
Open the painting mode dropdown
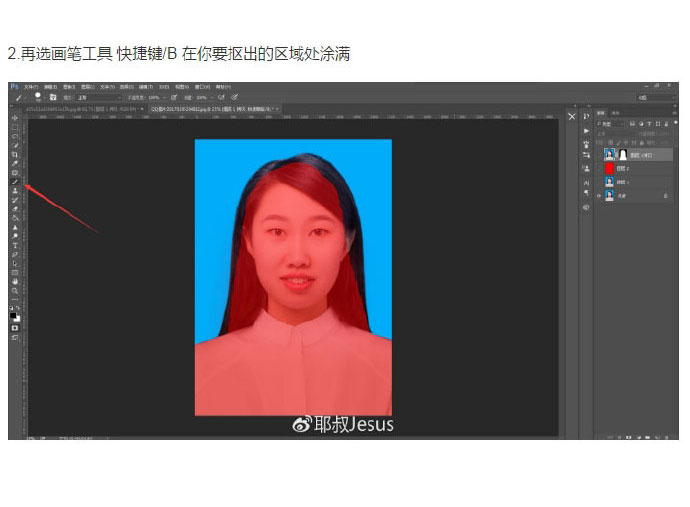99,97
